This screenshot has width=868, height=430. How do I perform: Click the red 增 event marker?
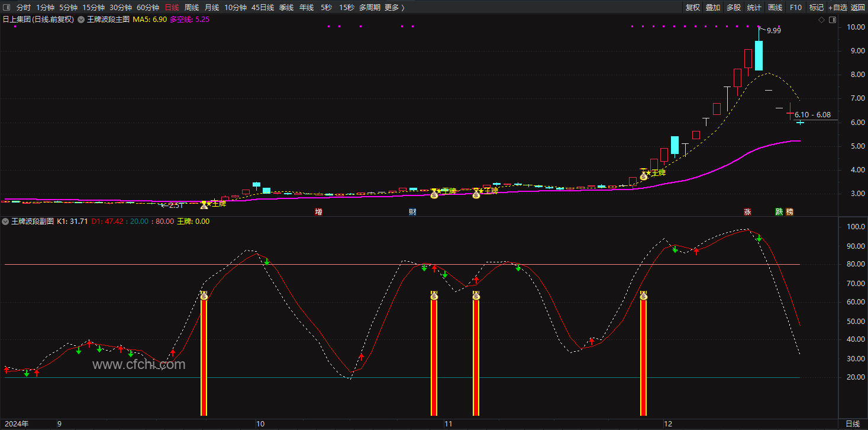(x=319, y=211)
